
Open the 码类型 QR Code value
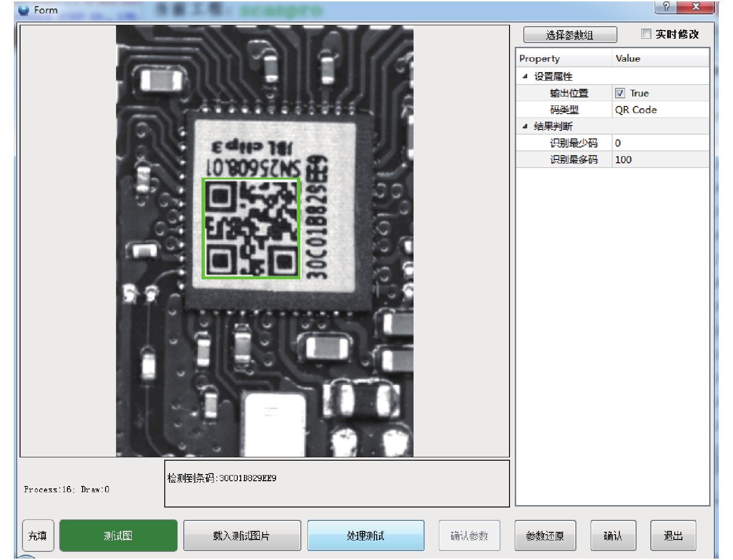click(660, 110)
